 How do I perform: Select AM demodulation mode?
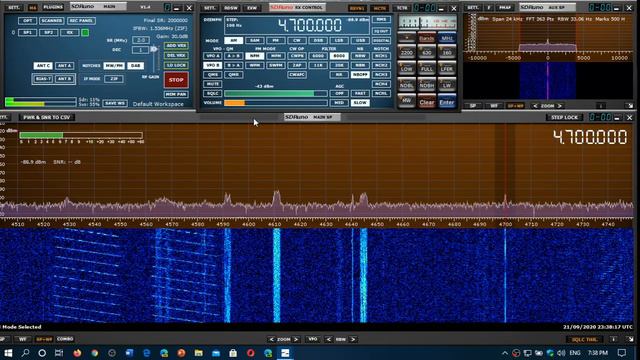tap(233, 40)
